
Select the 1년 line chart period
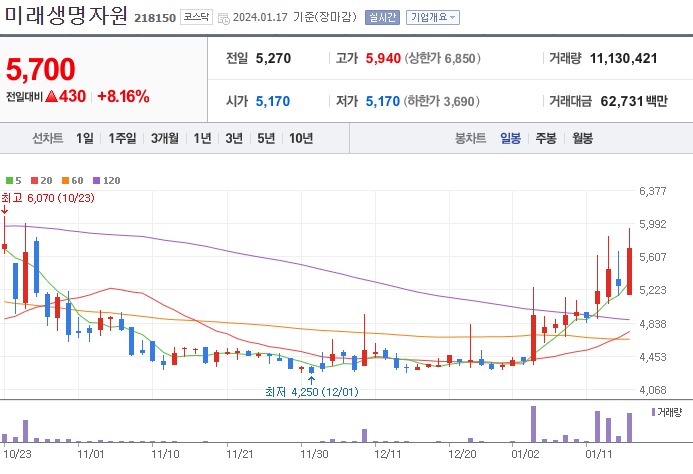pos(202,138)
